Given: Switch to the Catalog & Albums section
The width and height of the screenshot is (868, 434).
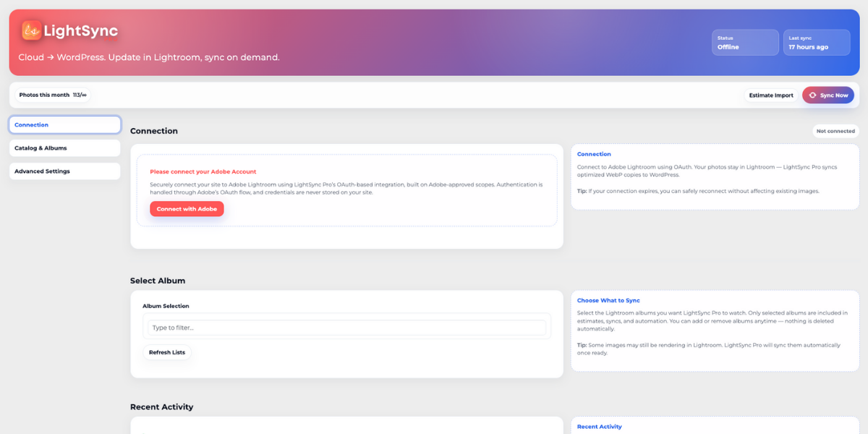Looking at the screenshot, I should tap(64, 148).
